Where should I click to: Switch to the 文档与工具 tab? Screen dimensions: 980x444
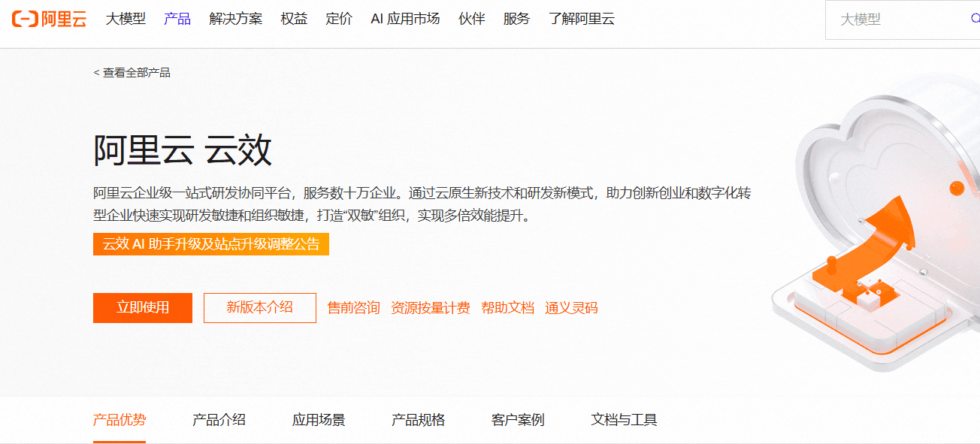click(625, 420)
